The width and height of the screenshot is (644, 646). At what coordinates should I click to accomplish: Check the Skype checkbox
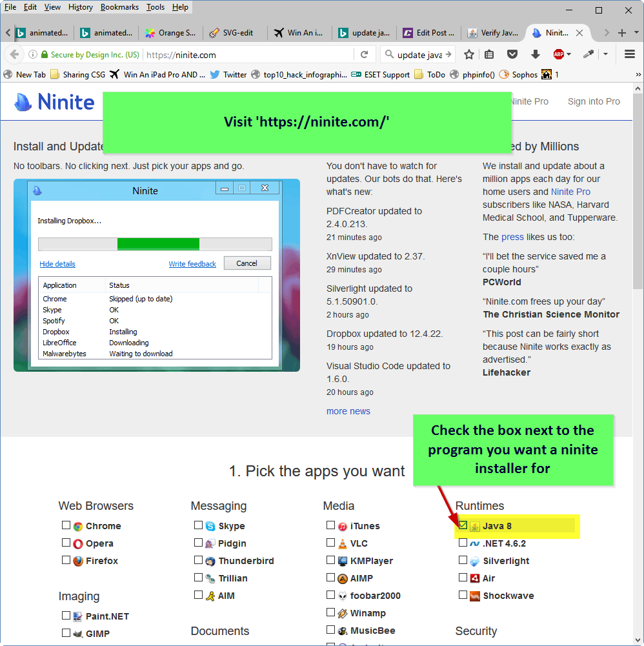pyautogui.click(x=198, y=525)
